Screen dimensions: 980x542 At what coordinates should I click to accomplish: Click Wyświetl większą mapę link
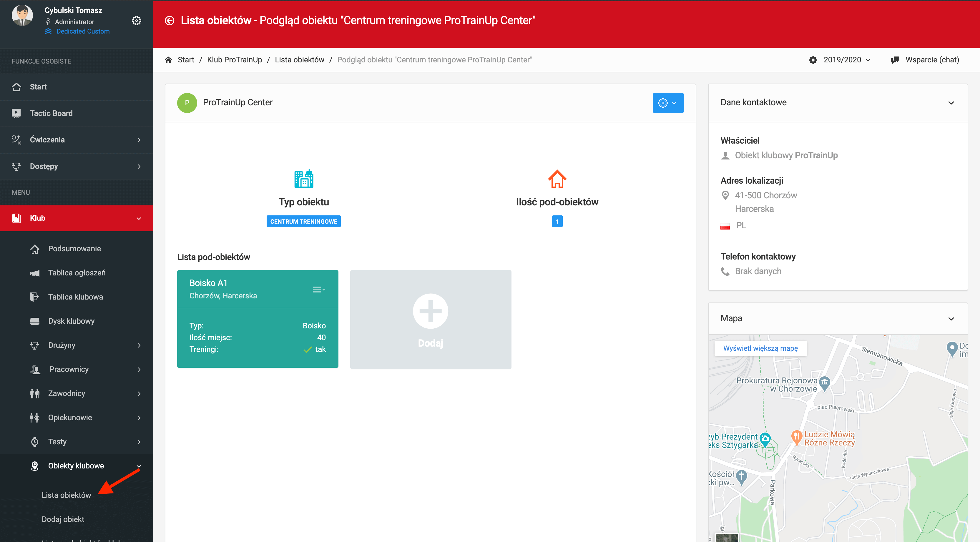(760, 348)
